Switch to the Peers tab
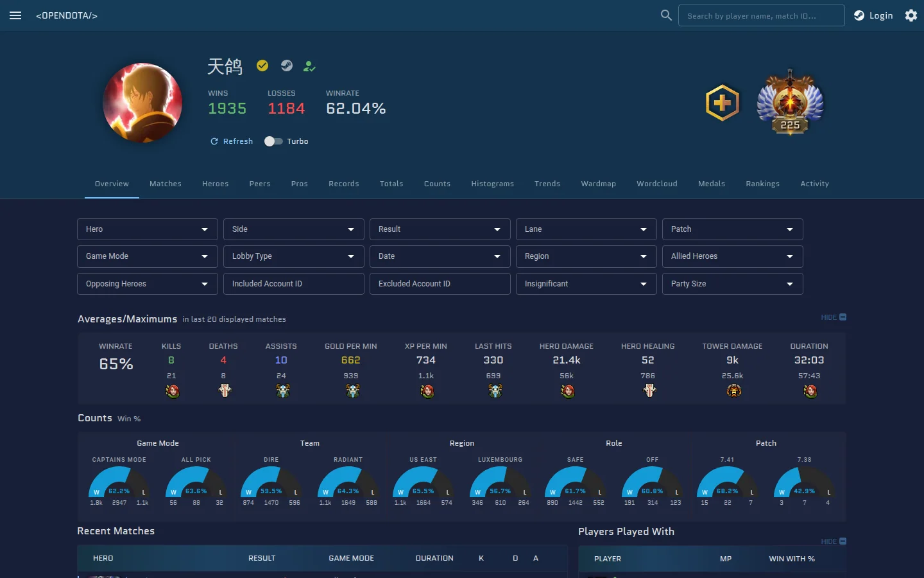The image size is (924, 578). tap(260, 184)
